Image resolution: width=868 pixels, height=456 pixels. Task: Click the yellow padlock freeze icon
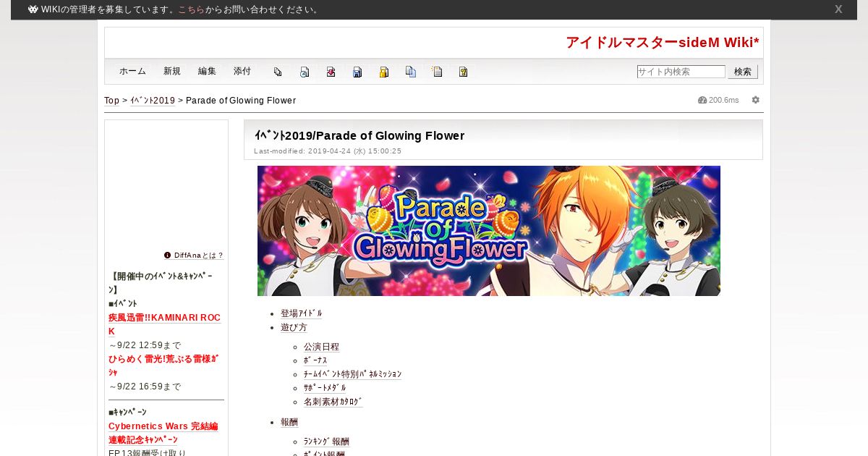tap(384, 72)
